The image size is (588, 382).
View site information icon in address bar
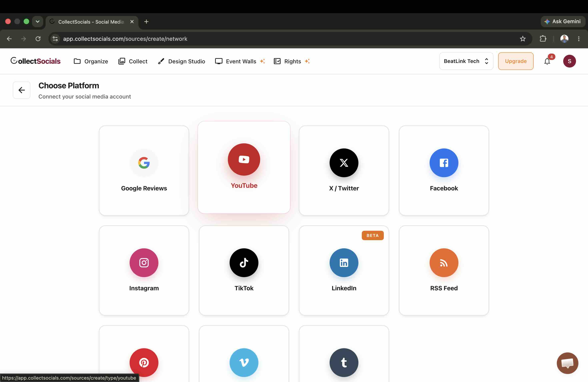click(55, 39)
